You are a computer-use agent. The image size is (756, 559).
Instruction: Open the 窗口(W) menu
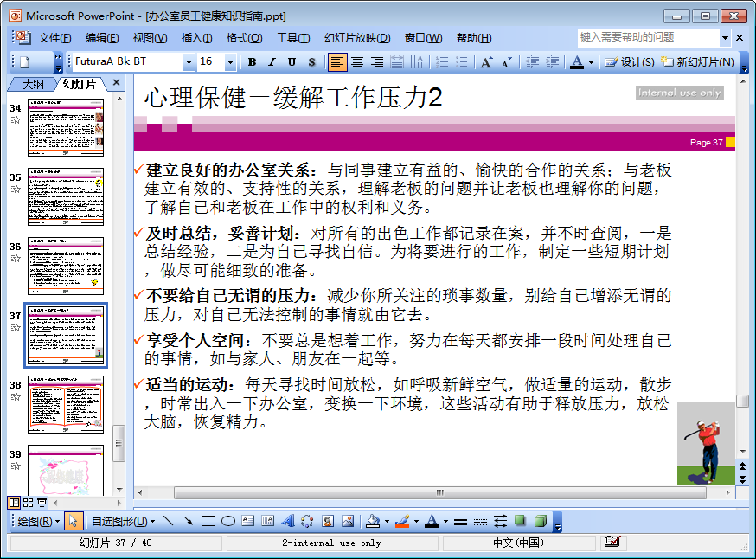[x=423, y=37]
